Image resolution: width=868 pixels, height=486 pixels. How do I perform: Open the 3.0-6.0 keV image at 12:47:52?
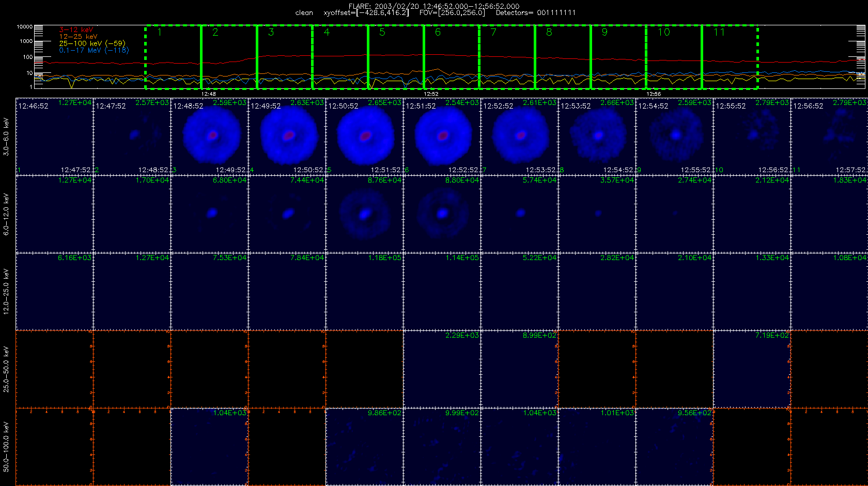[132, 136]
